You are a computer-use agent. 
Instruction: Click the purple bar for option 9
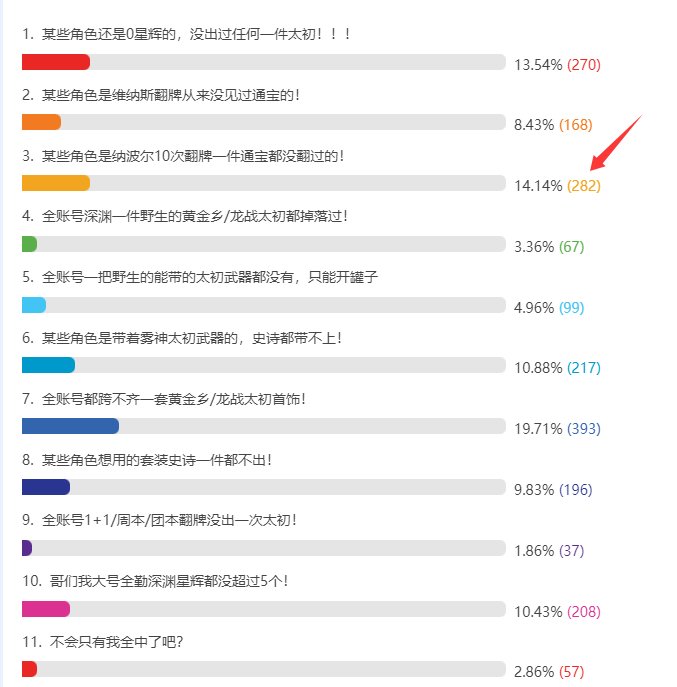tap(27, 548)
